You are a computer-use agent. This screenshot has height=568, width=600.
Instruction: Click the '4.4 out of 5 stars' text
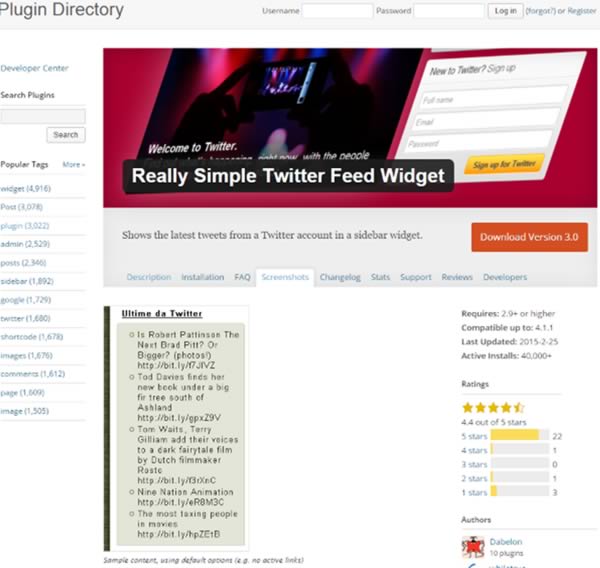[x=494, y=422]
